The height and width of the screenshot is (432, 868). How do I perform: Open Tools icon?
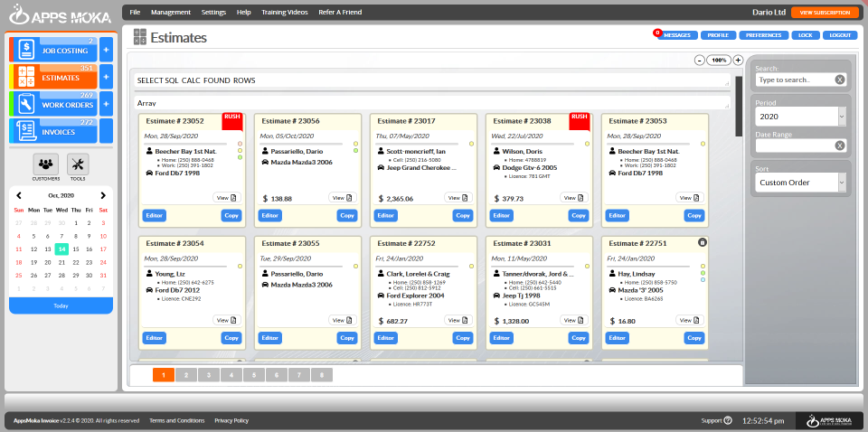[78, 164]
